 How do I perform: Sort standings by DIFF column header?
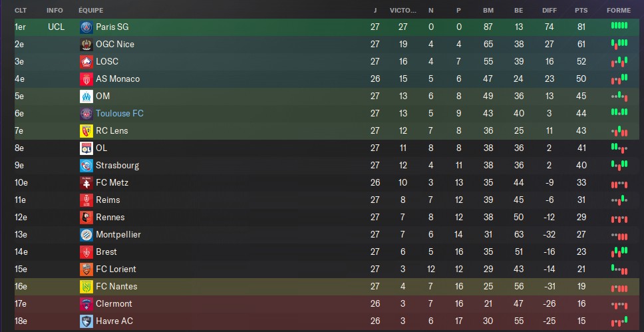[x=549, y=10]
